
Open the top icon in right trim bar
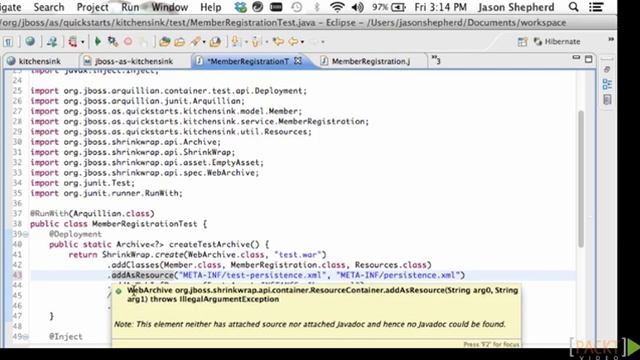click(607, 69)
